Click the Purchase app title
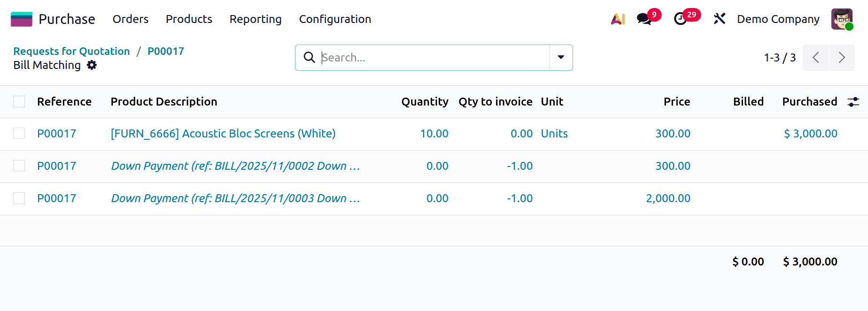This screenshot has width=868, height=311. (x=67, y=19)
